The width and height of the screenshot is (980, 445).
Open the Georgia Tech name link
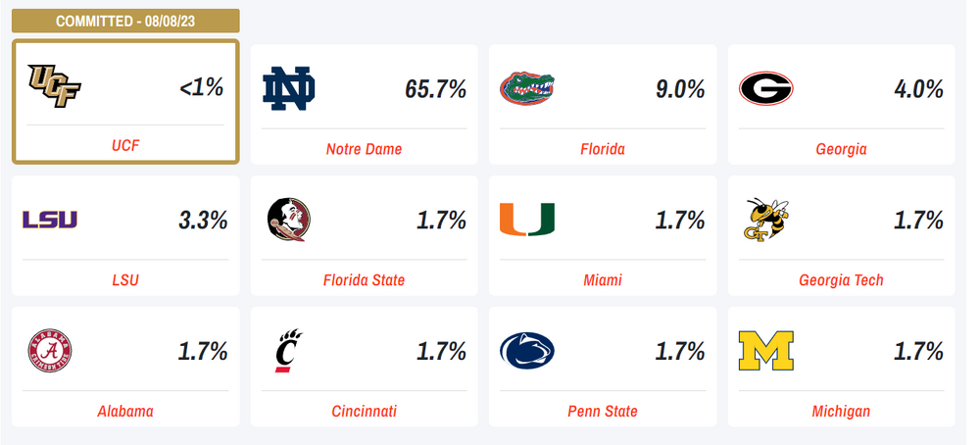click(x=841, y=280)
